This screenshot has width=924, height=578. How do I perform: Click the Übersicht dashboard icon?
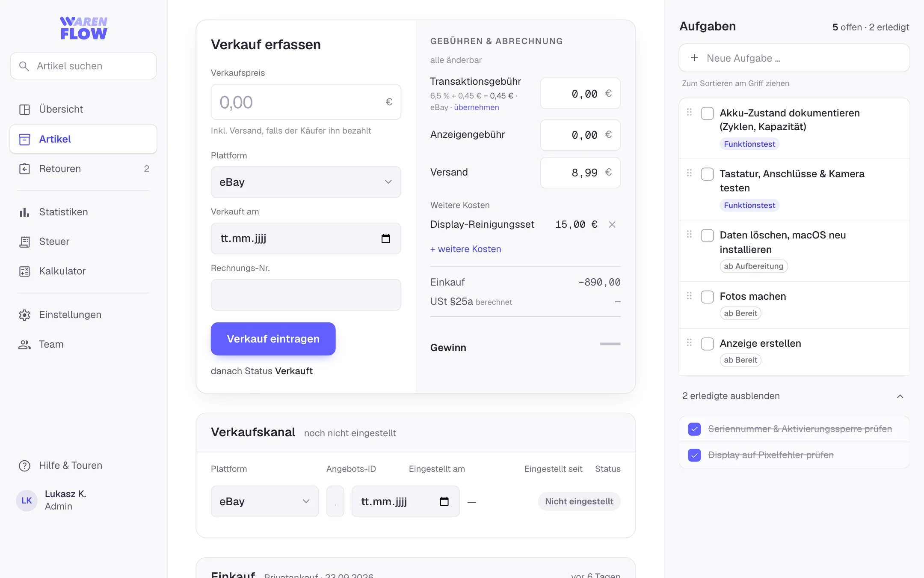coord(24,110)
